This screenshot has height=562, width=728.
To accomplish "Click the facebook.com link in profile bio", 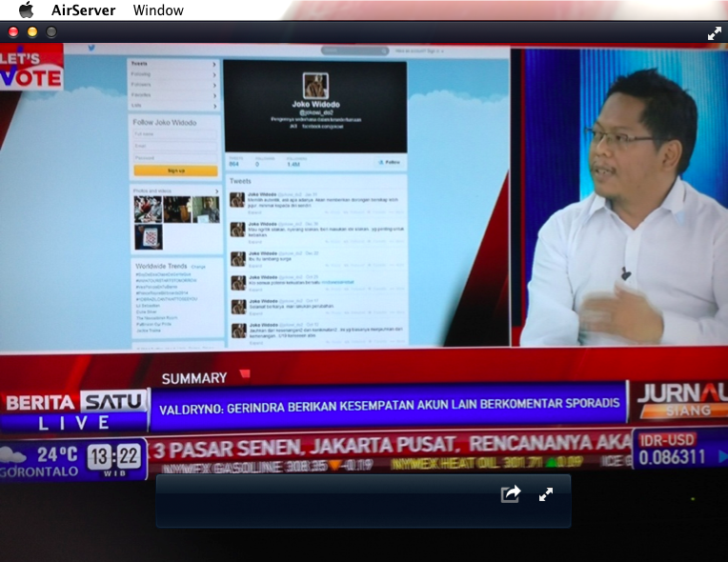I will point(322,126).
